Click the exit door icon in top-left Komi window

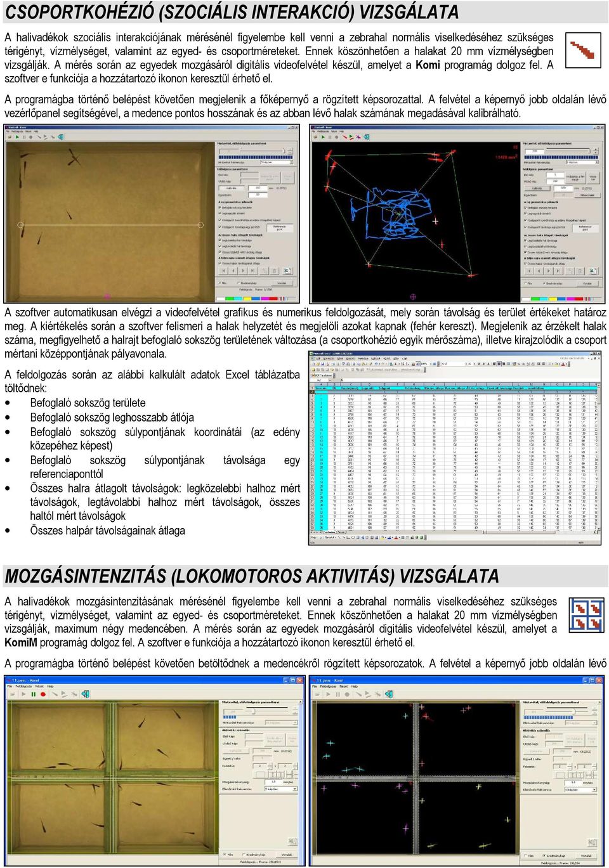[x=61, y=137]
